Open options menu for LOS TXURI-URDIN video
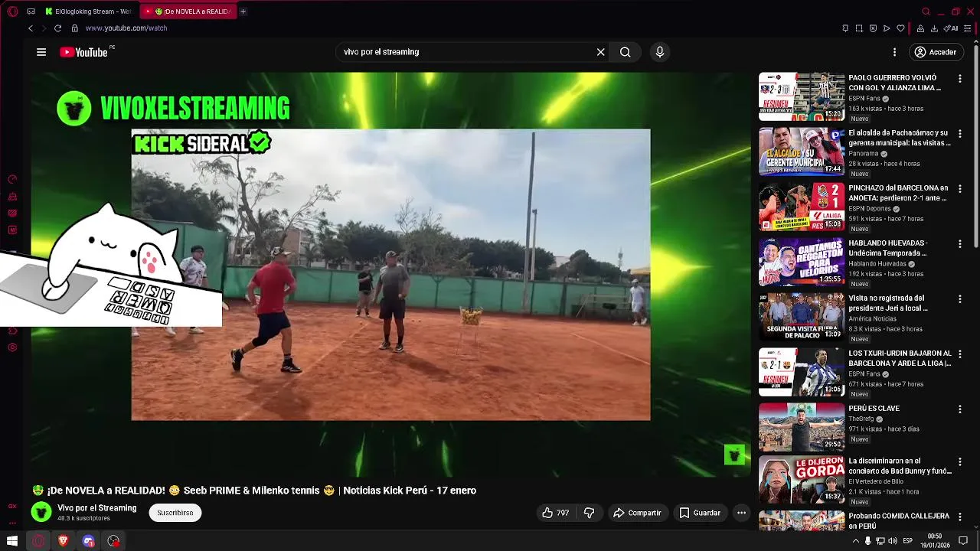Screen dimensions: 980x551 (959, 354)
